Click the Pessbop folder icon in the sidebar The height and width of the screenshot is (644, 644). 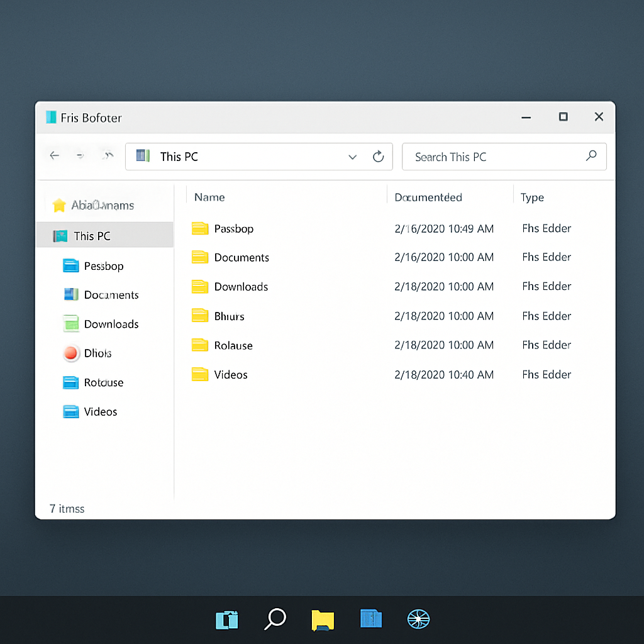point(70,266)
